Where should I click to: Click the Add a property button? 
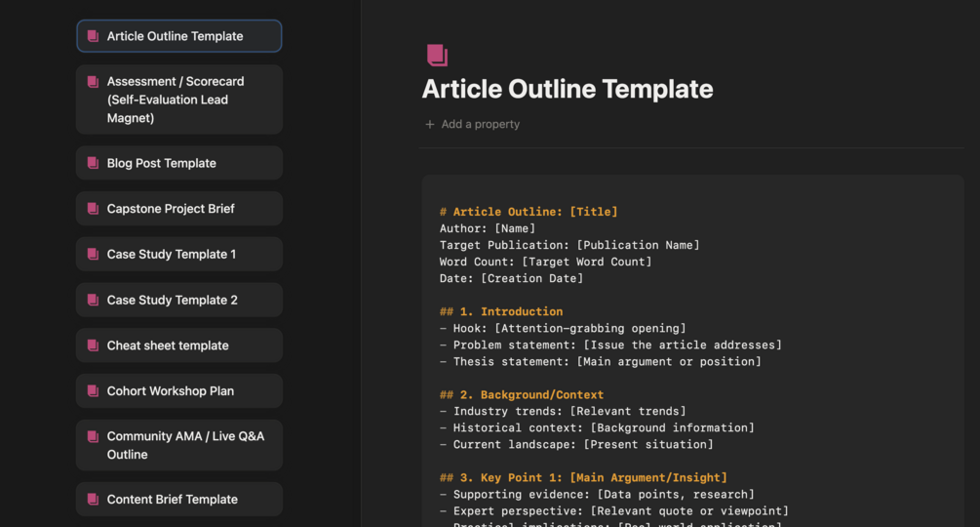tap(480, 125)
